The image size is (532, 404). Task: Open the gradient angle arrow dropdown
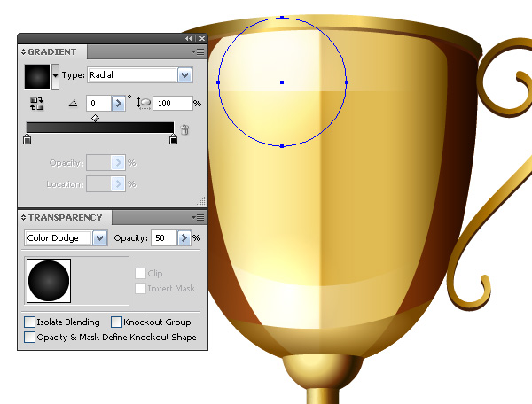119,103
